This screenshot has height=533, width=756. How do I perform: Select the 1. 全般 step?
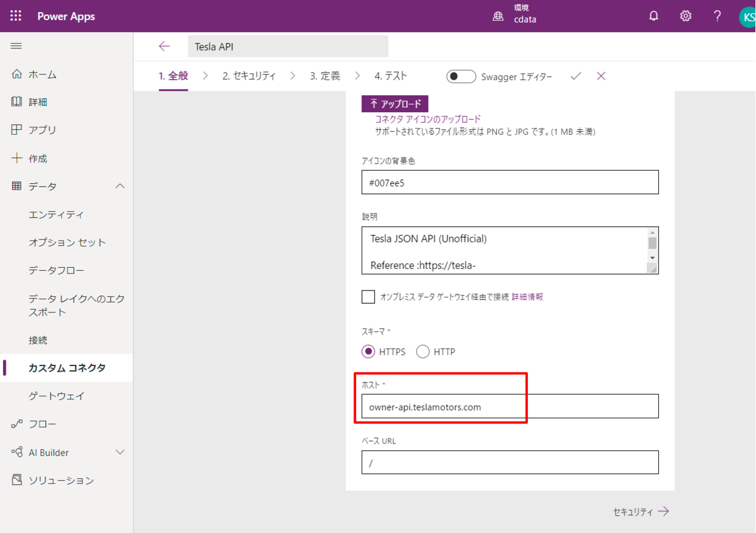173,76
